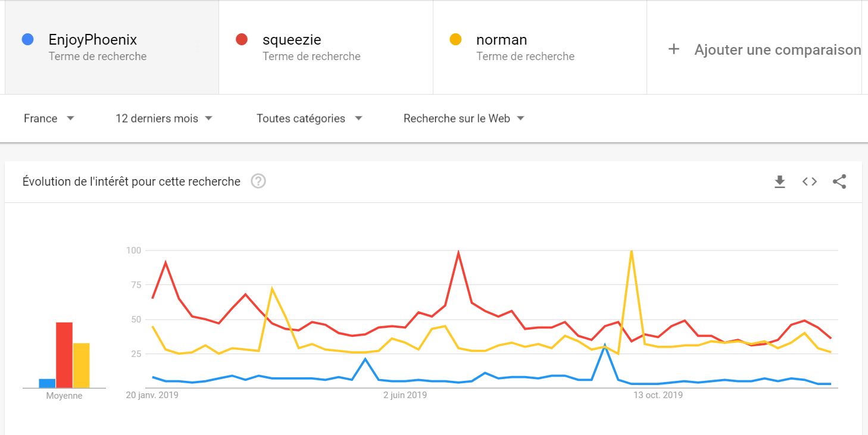The height and width of the screenshot is (435, 868).
Task: Expand the '12 derniers mois' time range dropdown
Action: [164, 118]
